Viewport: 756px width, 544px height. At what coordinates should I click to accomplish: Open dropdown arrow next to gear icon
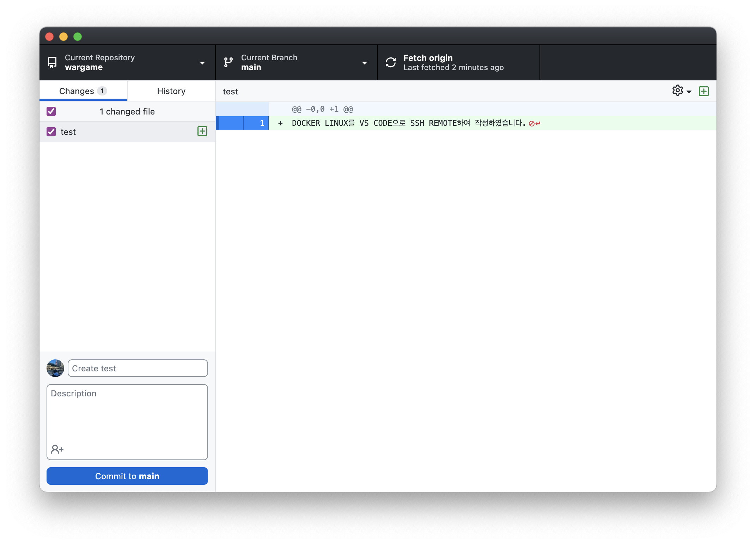point(689,92)
